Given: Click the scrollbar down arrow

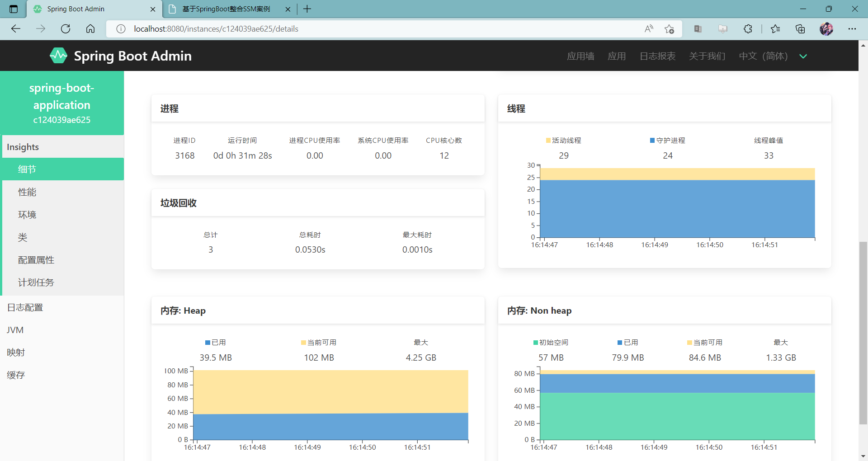Looking at the screenshot, I should pos(863,456).
